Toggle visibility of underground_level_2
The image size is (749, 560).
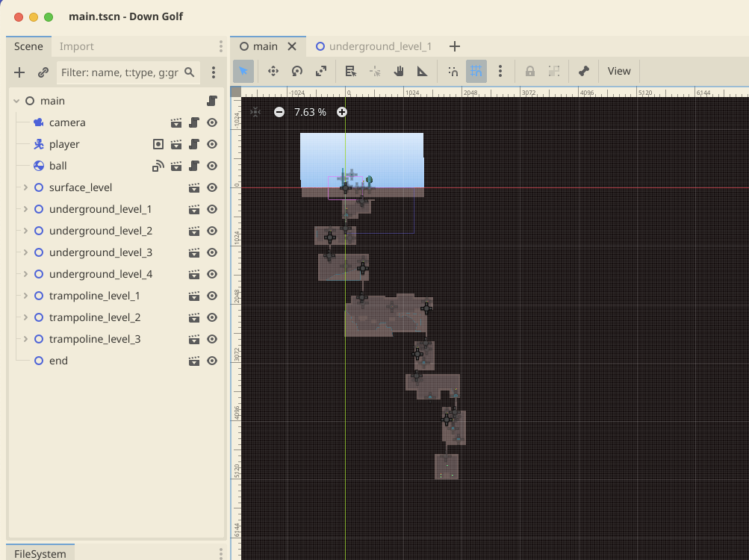coord(212,231)
